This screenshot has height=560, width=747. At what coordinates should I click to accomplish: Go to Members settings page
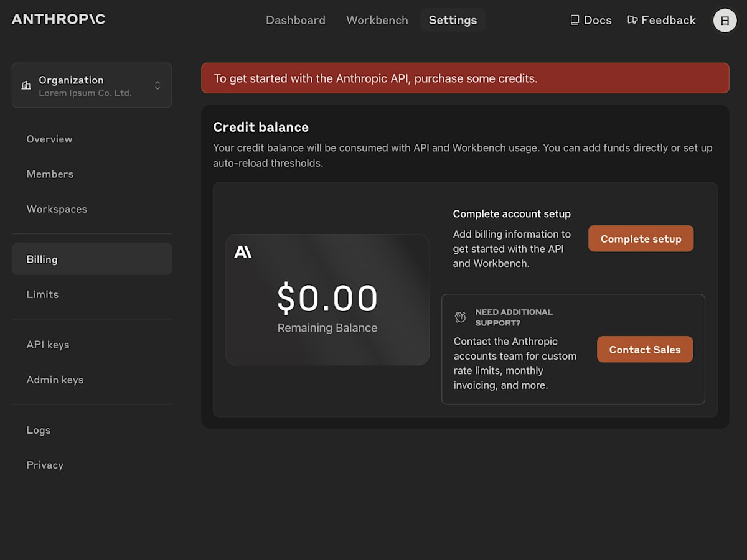(92, 174)
